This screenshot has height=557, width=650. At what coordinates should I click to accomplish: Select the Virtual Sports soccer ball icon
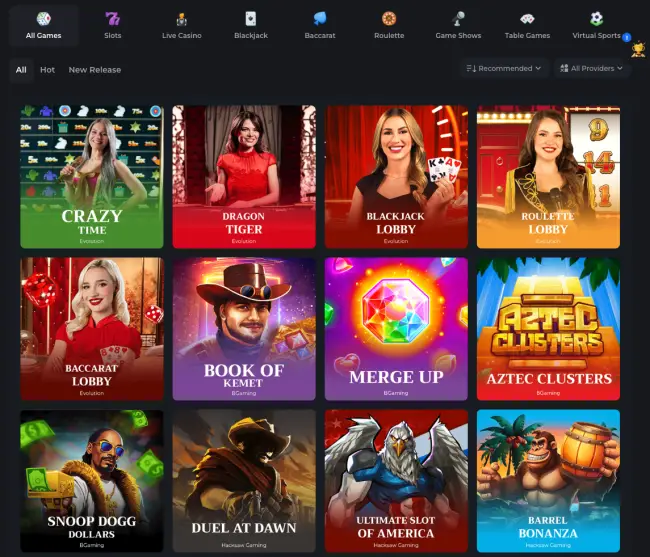[x=597, y=19]
